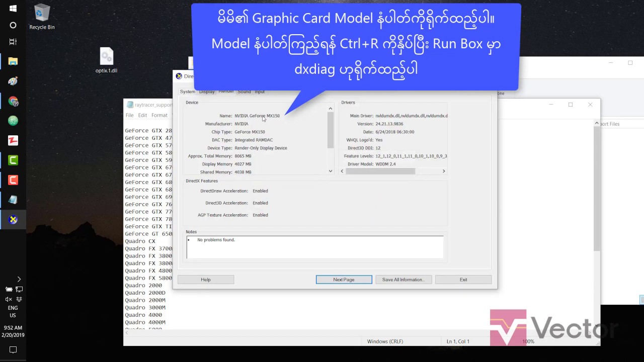Click Render-Only Display Device value
This screenshot has height=362, width=644.
(x=261, y=148)
